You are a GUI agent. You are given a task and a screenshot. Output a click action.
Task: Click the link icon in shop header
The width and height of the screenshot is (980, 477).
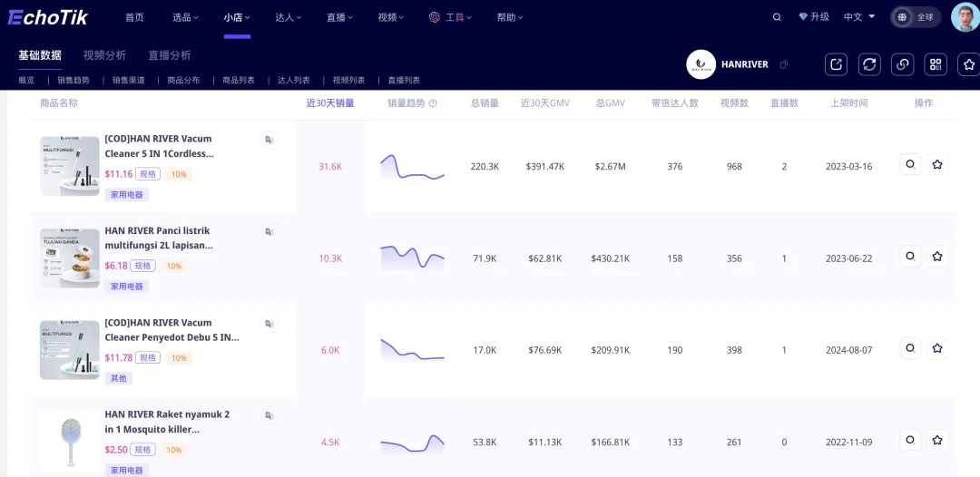click(x=903, y=64)
